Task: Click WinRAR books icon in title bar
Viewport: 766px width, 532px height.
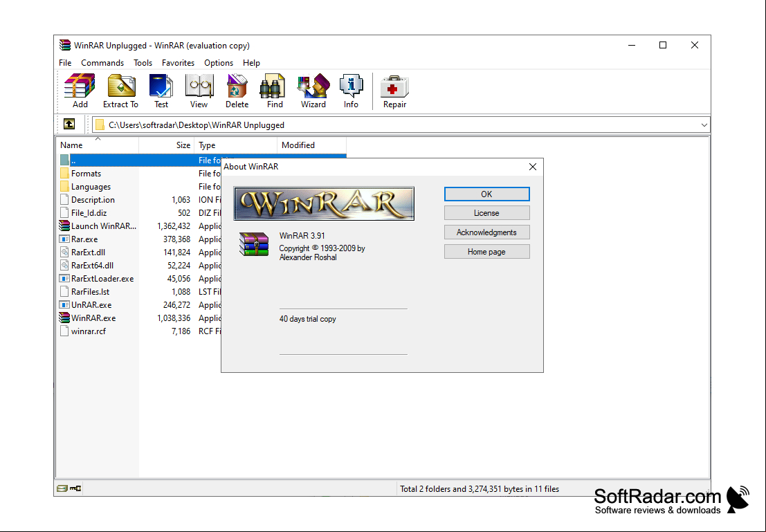Action: (65, 46)
